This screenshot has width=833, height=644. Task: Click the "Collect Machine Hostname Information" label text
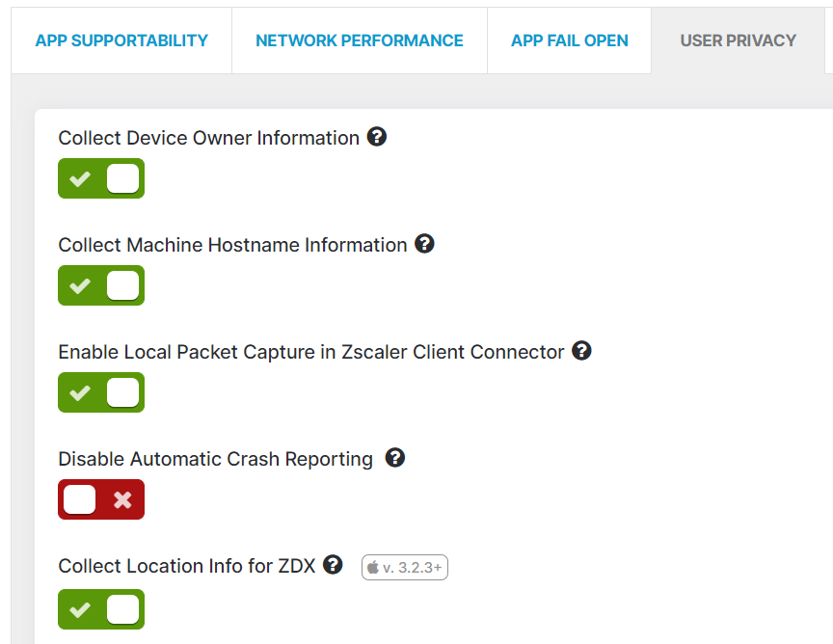pos(232,245)
